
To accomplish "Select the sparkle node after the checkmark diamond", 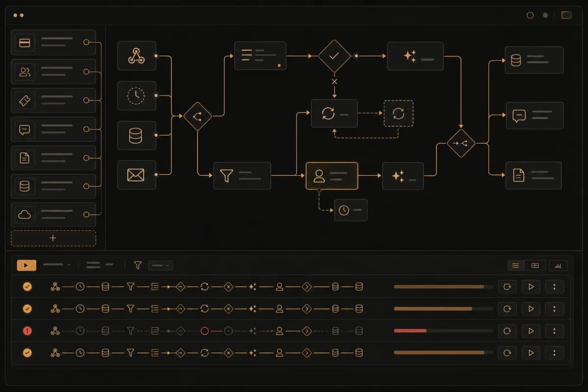I will pyautogui.click(x=415, y=56).
